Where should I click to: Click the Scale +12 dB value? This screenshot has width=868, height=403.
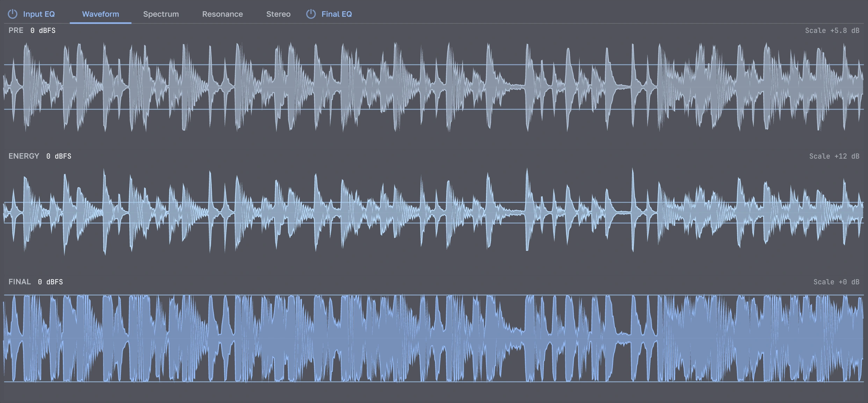coord(834,156)
